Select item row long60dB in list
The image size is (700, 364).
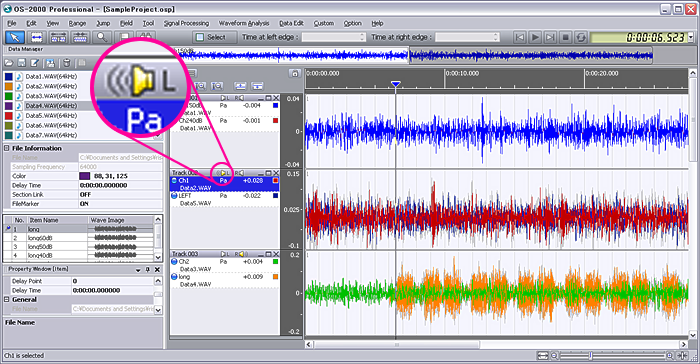click(x=79, y=238)
